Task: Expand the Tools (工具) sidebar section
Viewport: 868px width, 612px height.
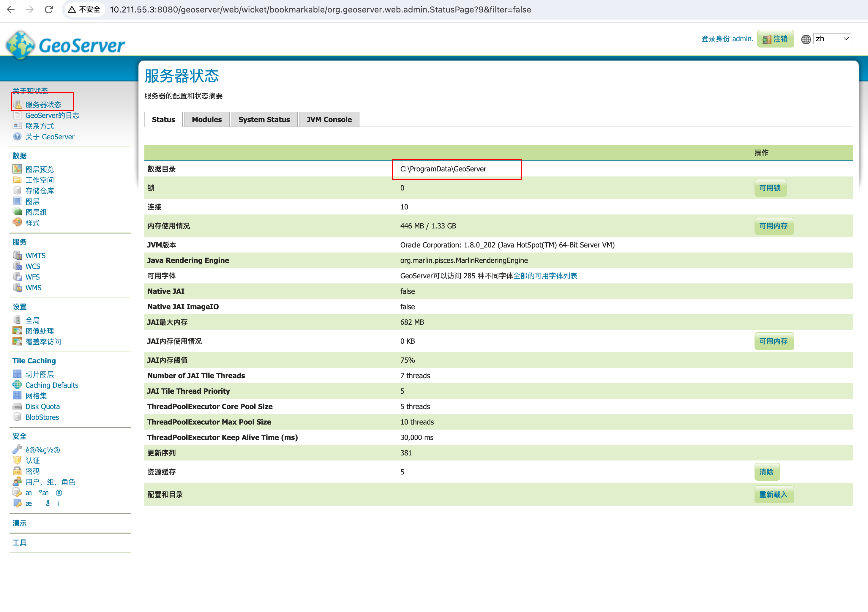Action: [20, 543]
